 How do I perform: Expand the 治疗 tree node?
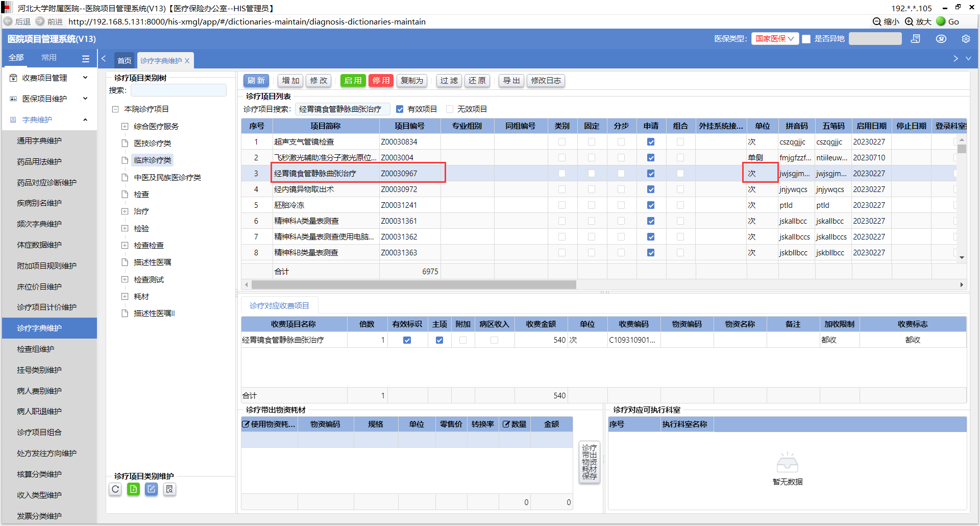[x=125, y=211]
